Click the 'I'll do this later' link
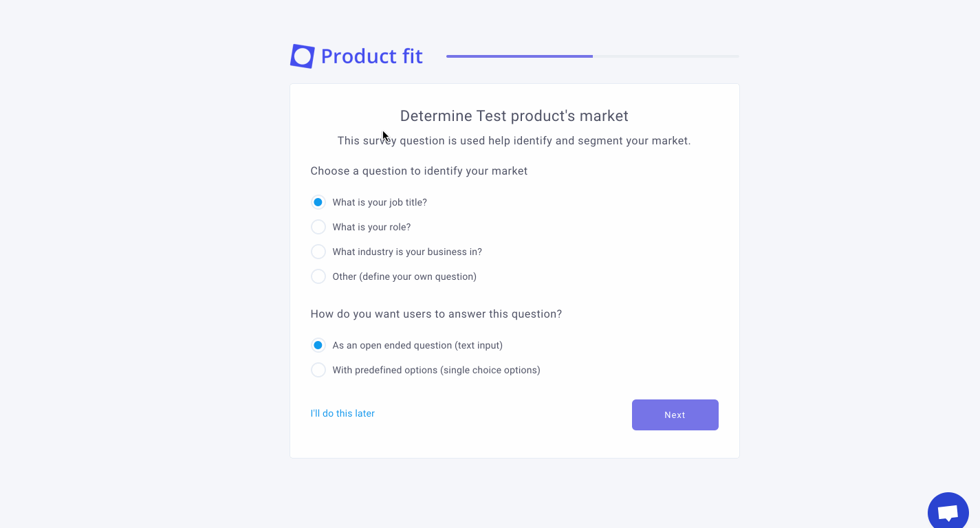This screenshot has height=528, width=980. [x=342, y=413]
